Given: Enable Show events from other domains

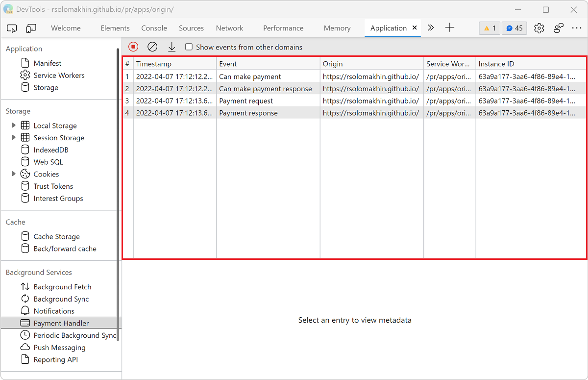Looking at the screenshot, I should tap(189, 47).
